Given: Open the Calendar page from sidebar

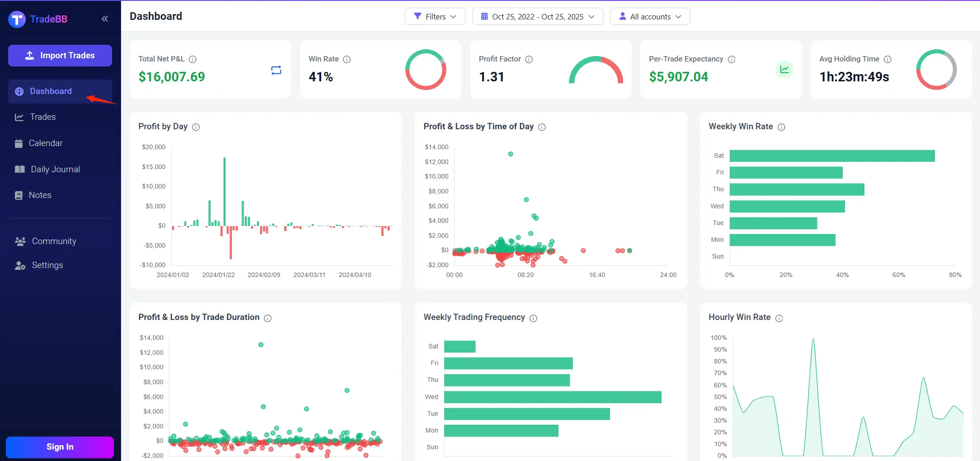Looking at the screenshot, I should [45, 143].
